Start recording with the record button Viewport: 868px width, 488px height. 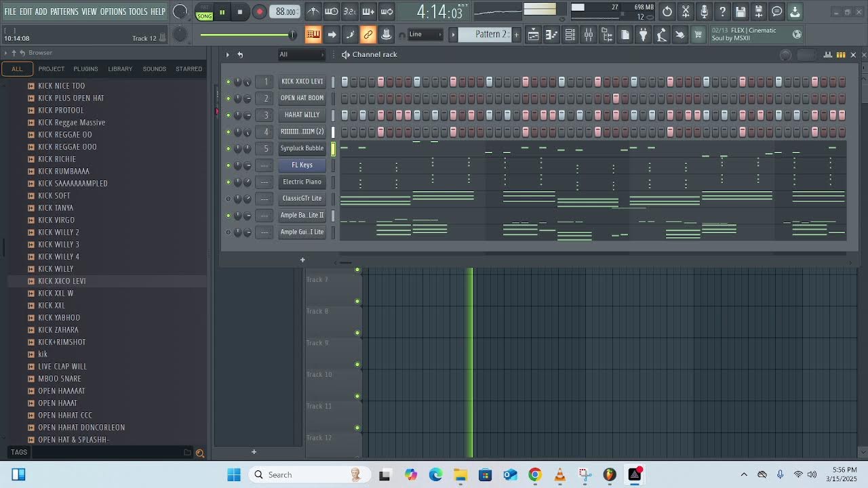coord(259,12)
